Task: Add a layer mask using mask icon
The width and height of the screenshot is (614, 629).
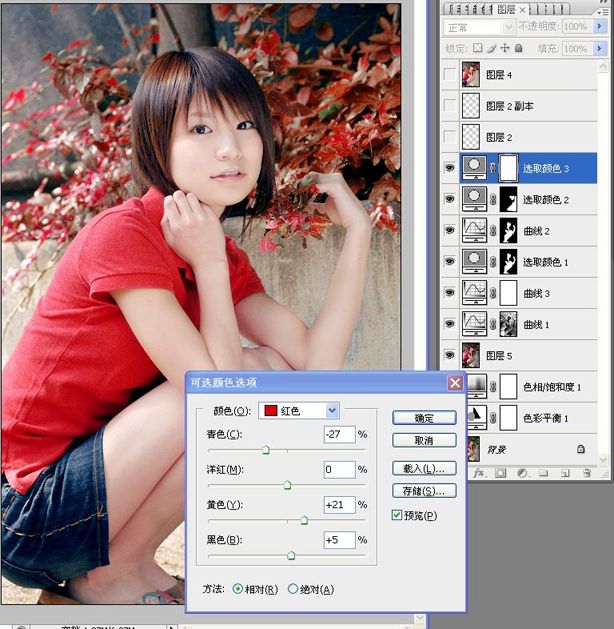Action: tap(500, 473)
